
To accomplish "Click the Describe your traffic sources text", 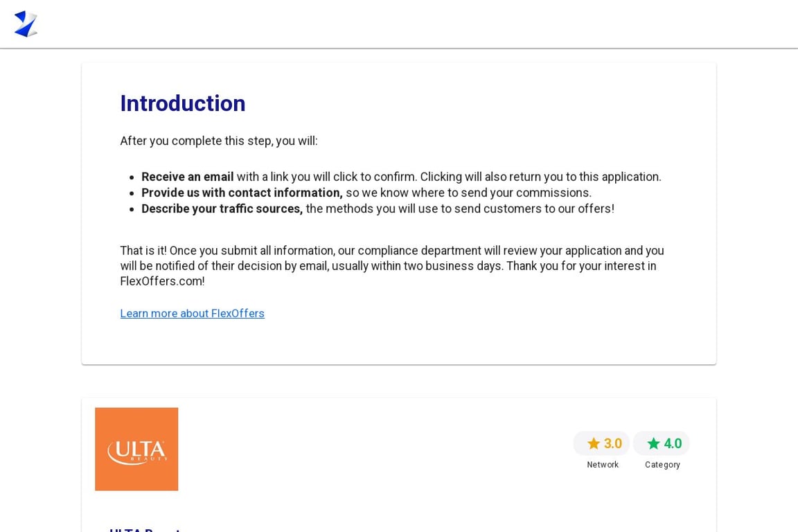I will [222, 209].
